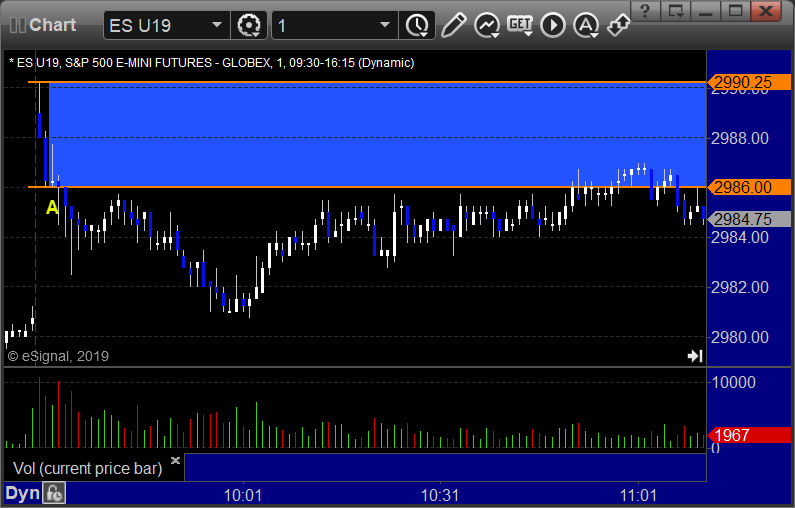
Task: Toggle the Dyn dynamic scaling button
Action: (x=22, y=493)
